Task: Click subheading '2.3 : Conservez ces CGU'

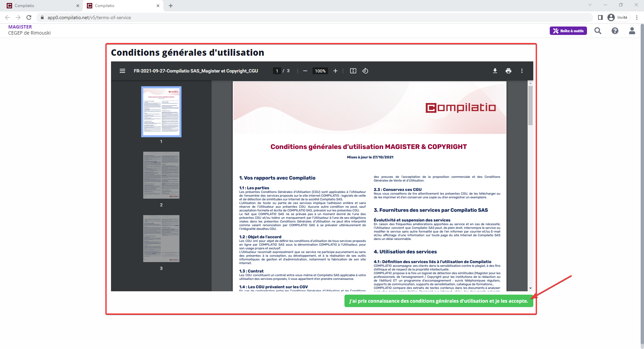Action: (398, 190)
